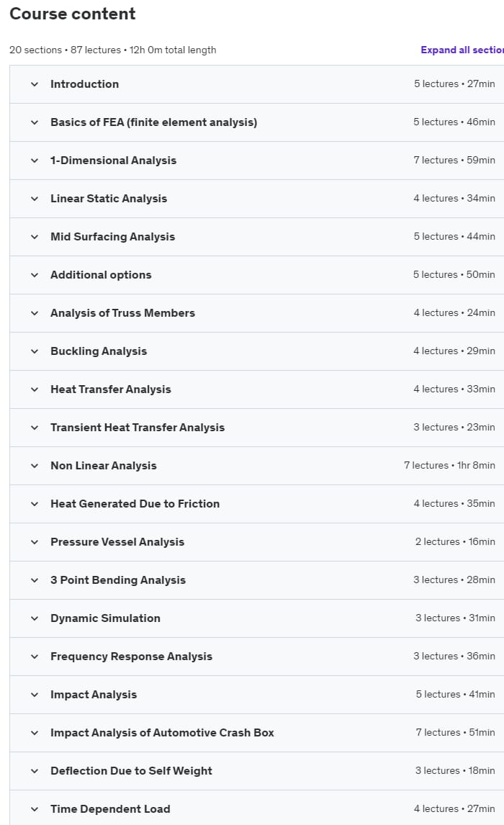Click 3 Point Bending Analysis heading
This screenshot has width=504, height=825.
coord(118,580)
